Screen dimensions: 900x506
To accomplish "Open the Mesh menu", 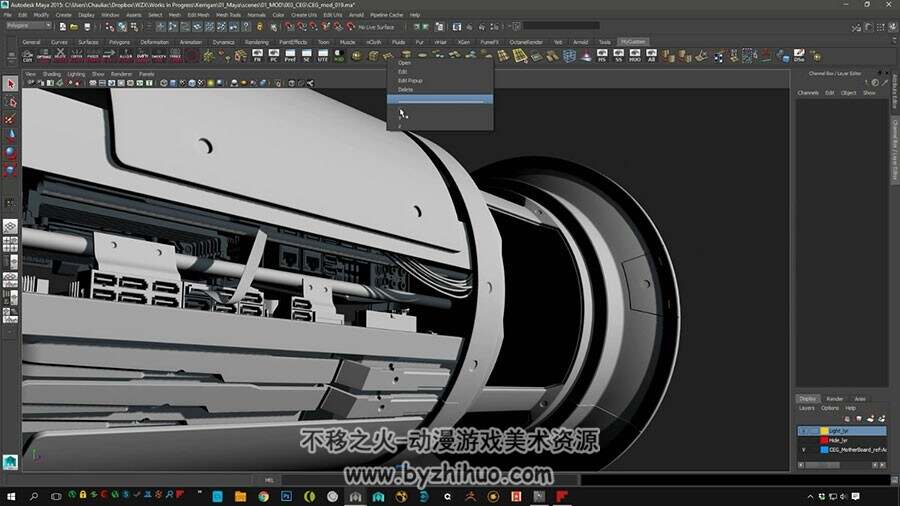I will tap(174, 15).
